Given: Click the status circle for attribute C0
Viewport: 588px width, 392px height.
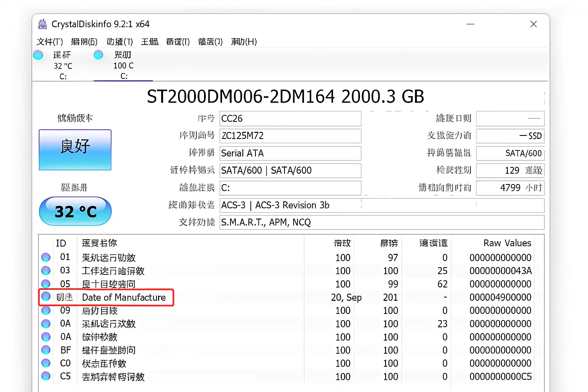Looking at the screenshot, I should [46, 363].
